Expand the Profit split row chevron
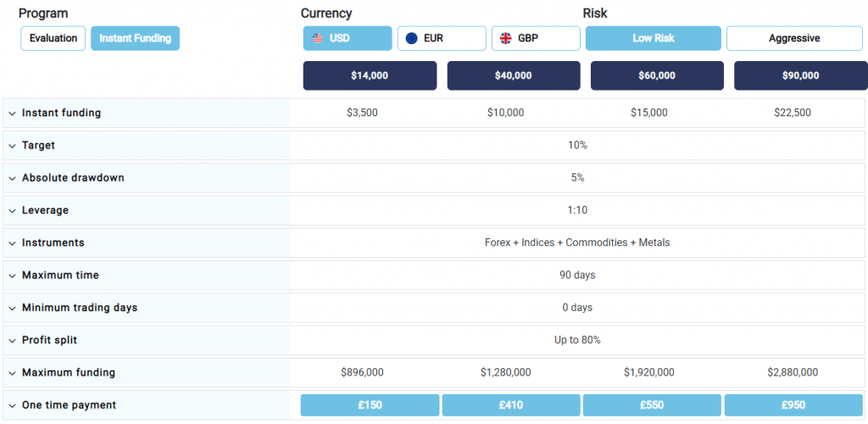 [12, 340]
